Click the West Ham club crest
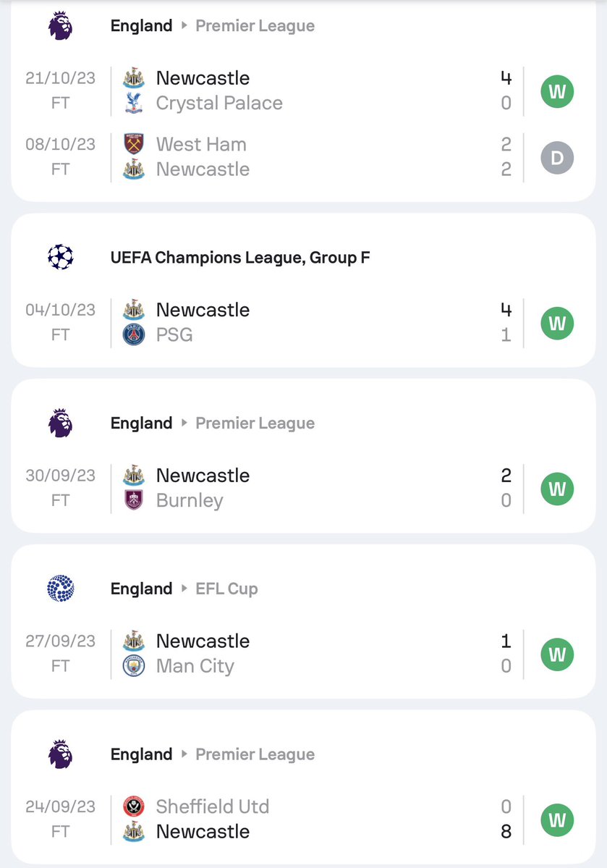607x868 pixels. tap(133, 144)
